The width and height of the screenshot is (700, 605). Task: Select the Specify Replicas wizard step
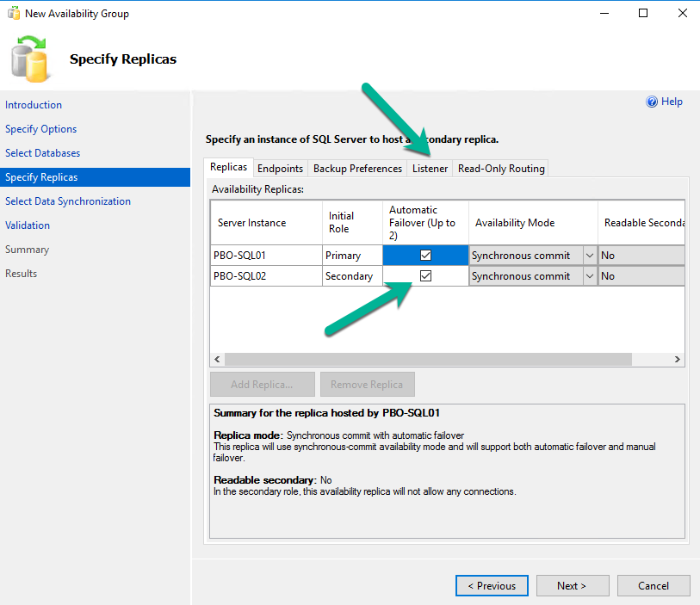[95, 177]
